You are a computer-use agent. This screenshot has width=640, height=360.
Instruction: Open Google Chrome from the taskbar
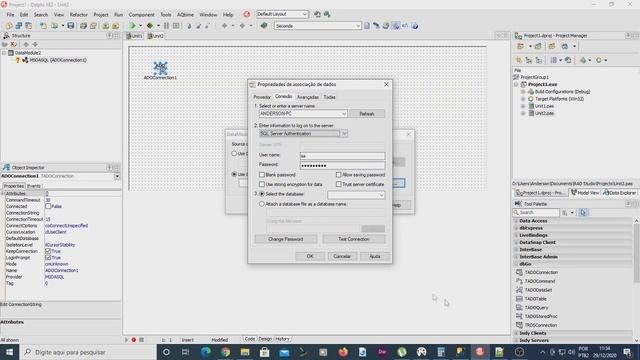(x=225, y=352)
